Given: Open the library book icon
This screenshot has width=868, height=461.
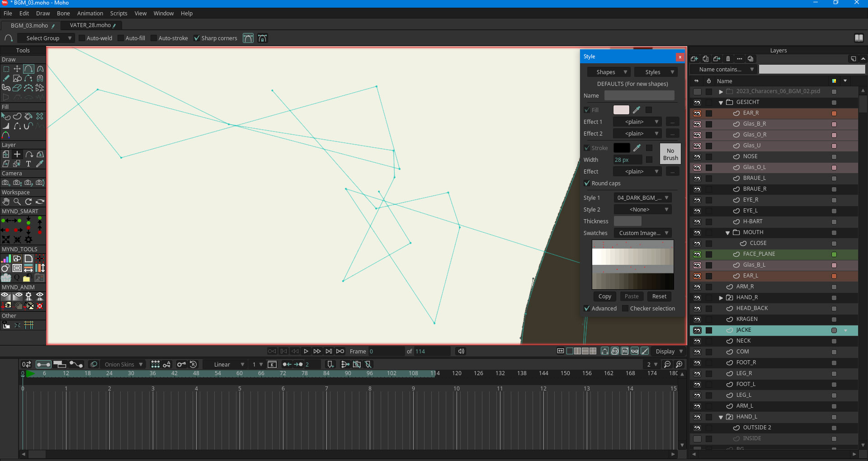Looking at the screenshot, I should coord(859,38).
